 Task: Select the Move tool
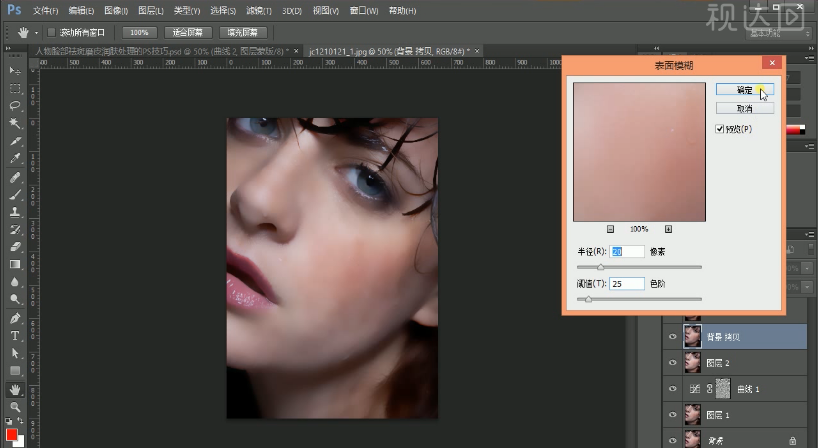(15, 70)
